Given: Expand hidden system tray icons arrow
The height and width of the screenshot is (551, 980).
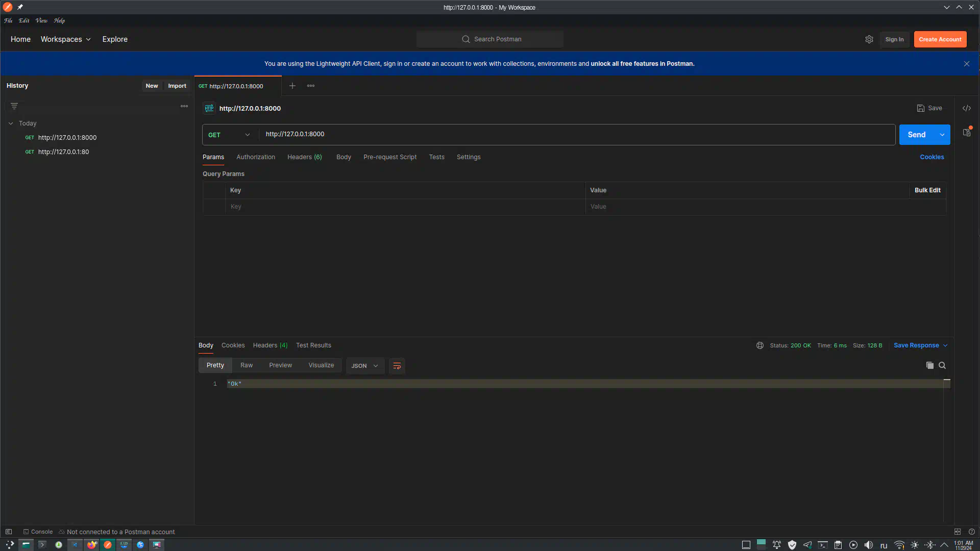Looking at the screenshot, I should tap(944, 545).
